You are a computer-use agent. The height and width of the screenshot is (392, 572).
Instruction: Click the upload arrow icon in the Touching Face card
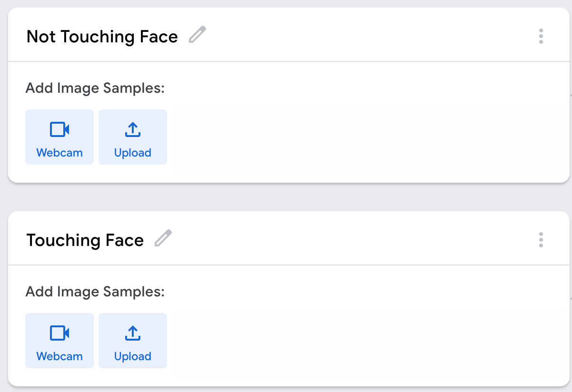(x=133, y=333)
